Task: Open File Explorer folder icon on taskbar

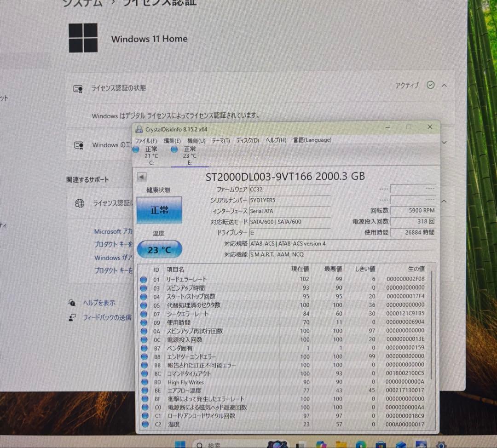Action: pyautogui.click(x=341, y=444)
